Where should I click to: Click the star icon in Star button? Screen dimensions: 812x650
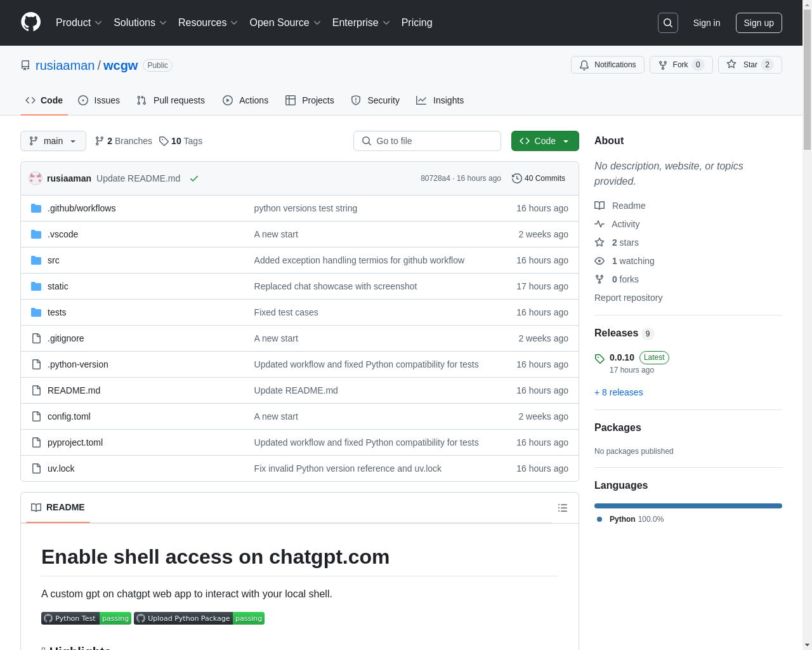click(731, 64)
